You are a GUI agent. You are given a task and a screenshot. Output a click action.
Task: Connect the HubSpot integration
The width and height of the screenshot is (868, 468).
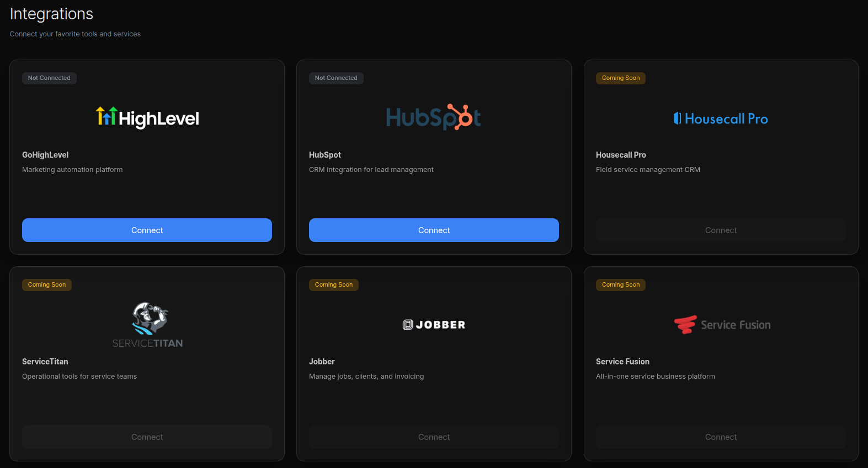click(434, 230)
